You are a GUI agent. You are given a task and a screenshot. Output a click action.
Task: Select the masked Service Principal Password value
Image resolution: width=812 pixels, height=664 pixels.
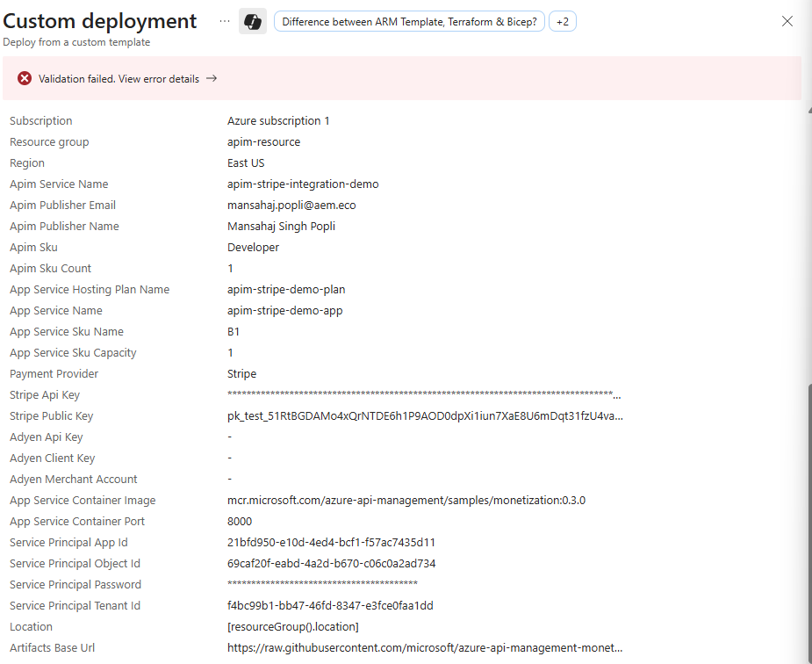323,584
